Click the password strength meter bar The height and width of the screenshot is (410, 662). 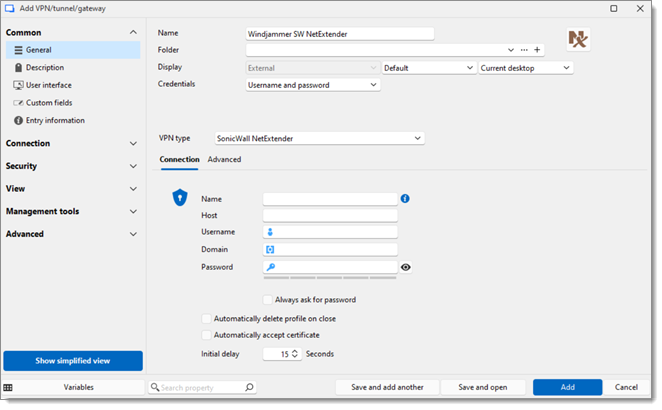point(330,278)
